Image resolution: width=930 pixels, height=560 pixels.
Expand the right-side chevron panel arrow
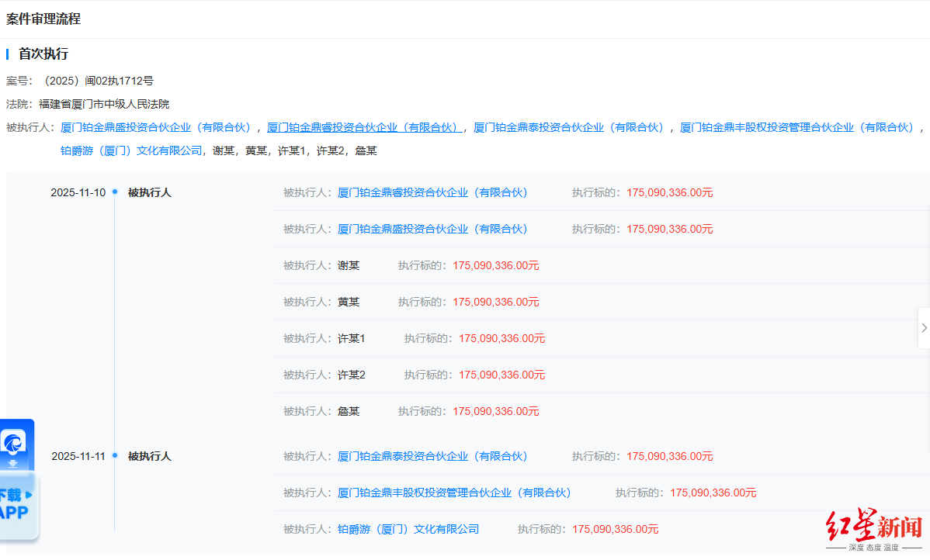tap(924, 327)
